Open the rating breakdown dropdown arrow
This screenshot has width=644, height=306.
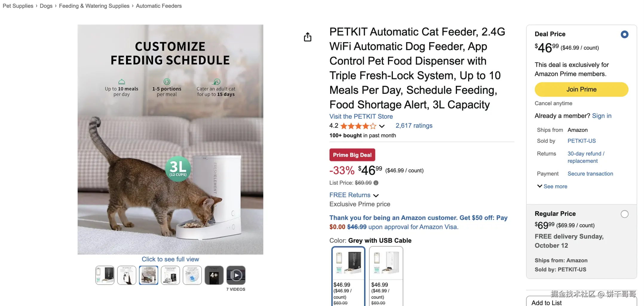pyautogui.click(x=382, y=126)
